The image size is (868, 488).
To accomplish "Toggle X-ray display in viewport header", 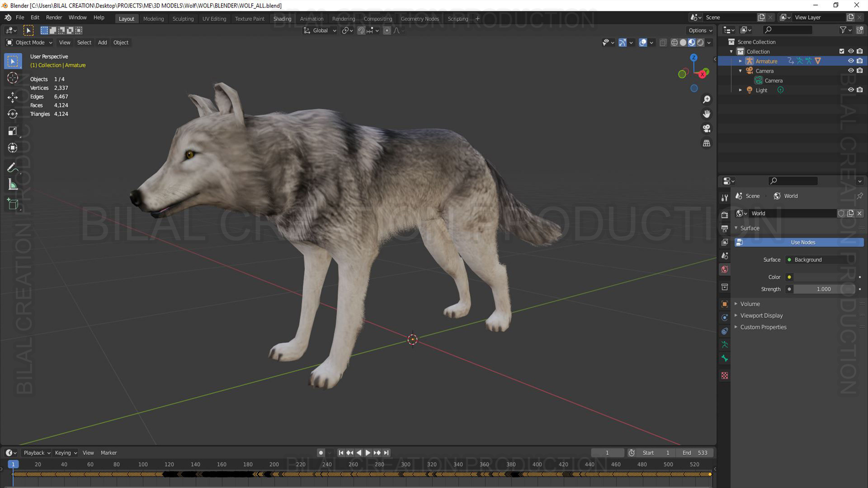I will [663, 42].
